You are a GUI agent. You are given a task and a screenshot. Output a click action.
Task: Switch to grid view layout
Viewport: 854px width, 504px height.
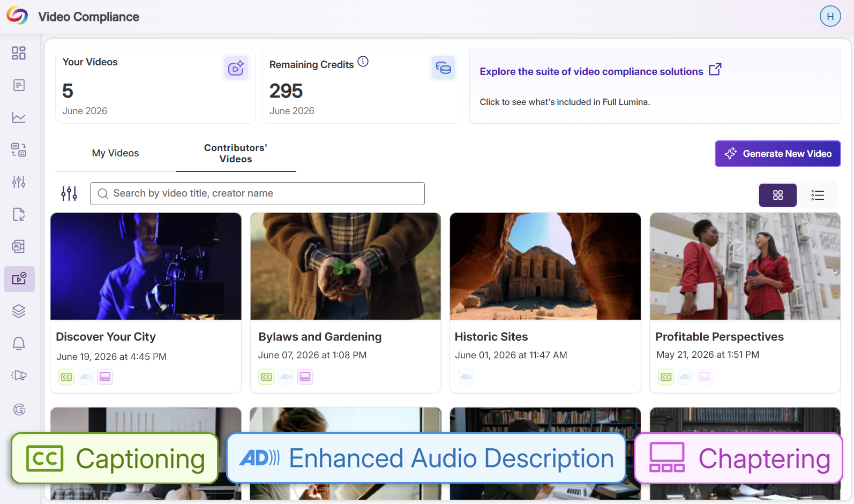coord(778,195)
